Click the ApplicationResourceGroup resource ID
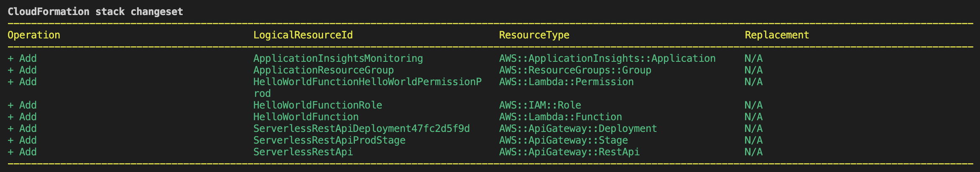Screen dimensions: 980x172 [324, 70]
